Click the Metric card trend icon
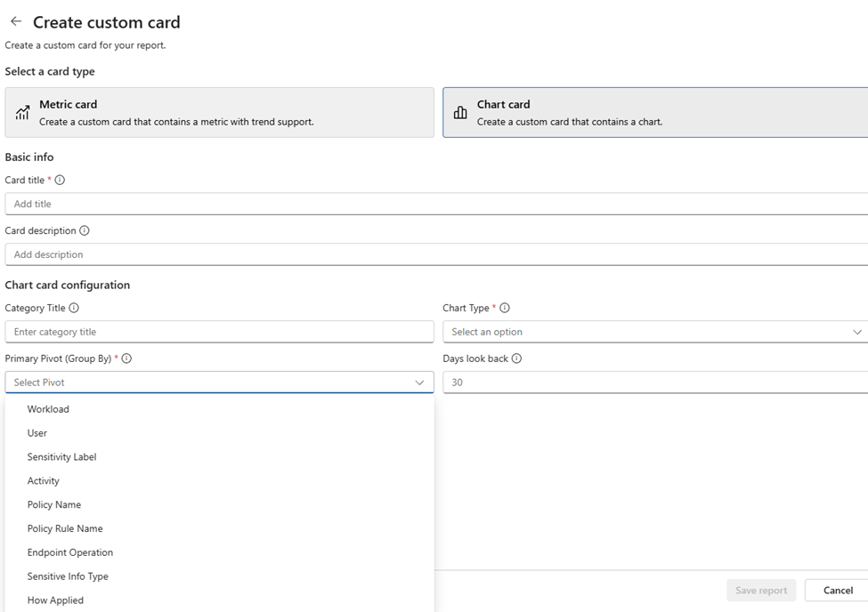 point(22,113)
